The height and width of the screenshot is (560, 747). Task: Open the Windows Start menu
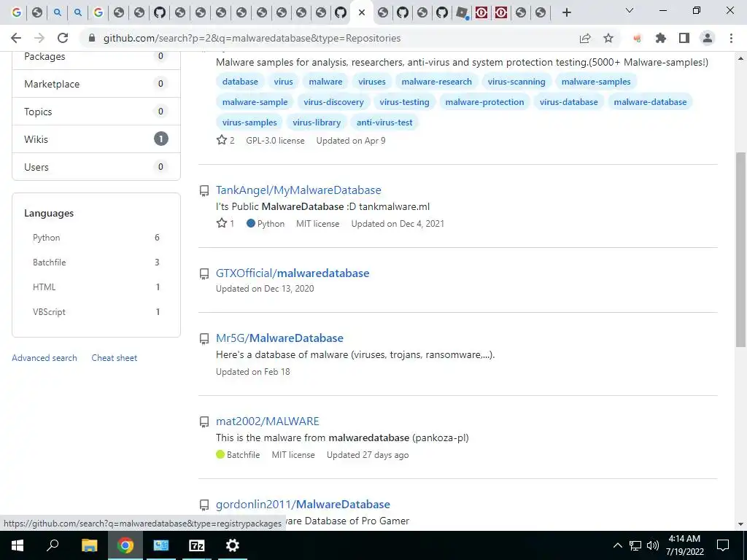[18, 545]
